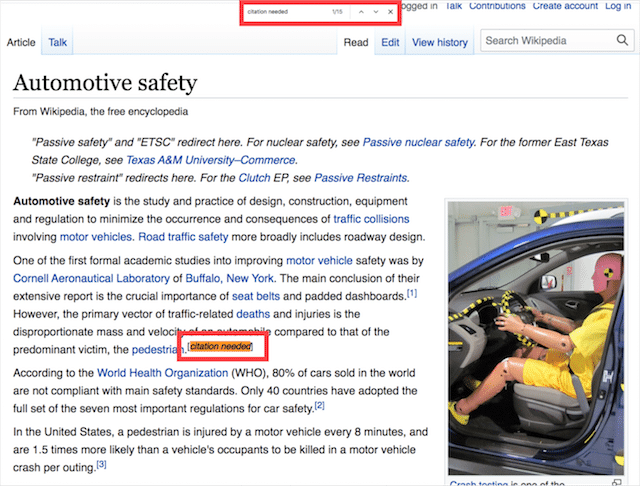
Task: Click footnote reference [1]
Action: tap(412, 293)
